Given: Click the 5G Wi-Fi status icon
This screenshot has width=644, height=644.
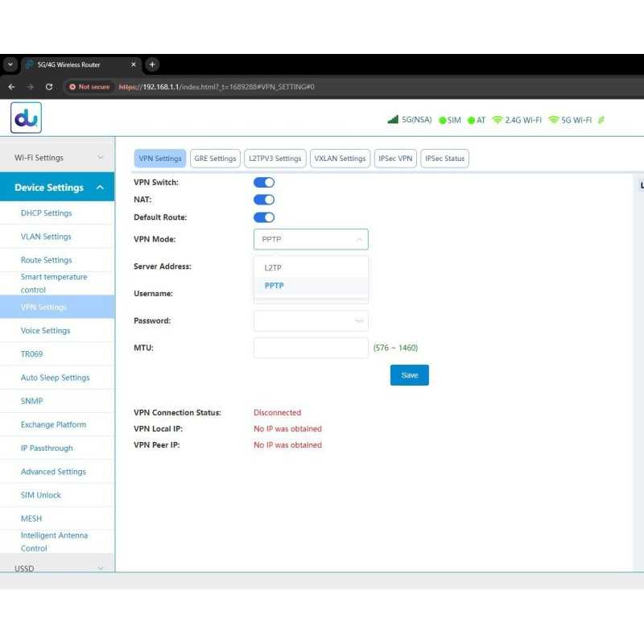Looking at the screenshot, I should 554,120.
